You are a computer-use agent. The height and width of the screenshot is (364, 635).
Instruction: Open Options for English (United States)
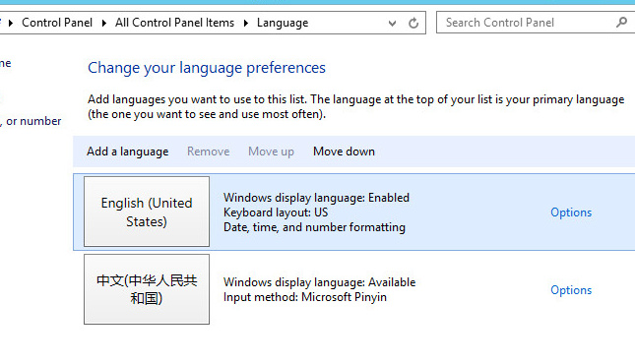[571, 212]
